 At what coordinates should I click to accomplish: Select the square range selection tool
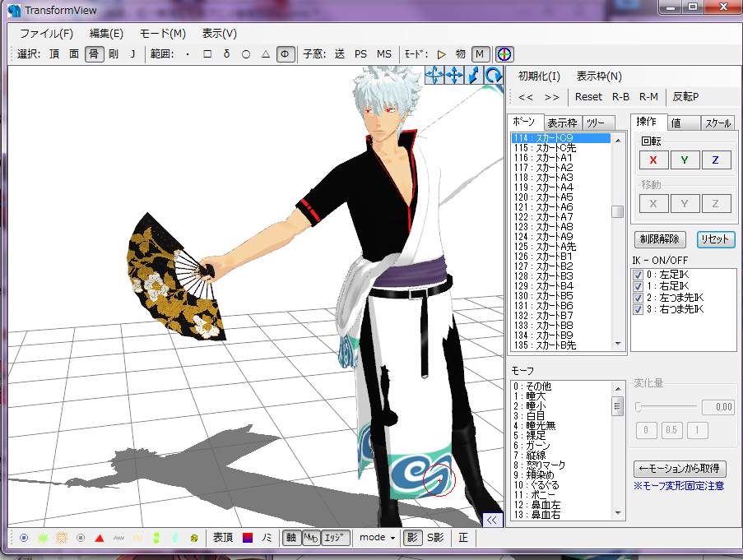pyautogui.click(x=207, y=54)
